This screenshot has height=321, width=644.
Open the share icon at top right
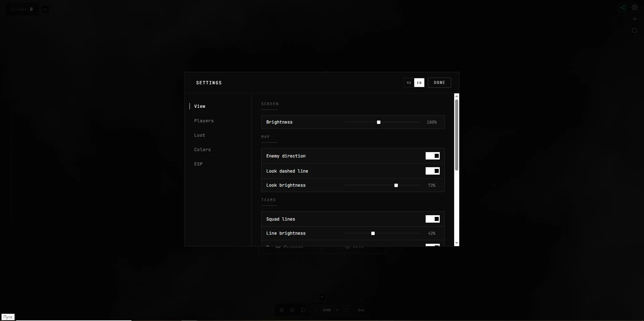point(623,7)
